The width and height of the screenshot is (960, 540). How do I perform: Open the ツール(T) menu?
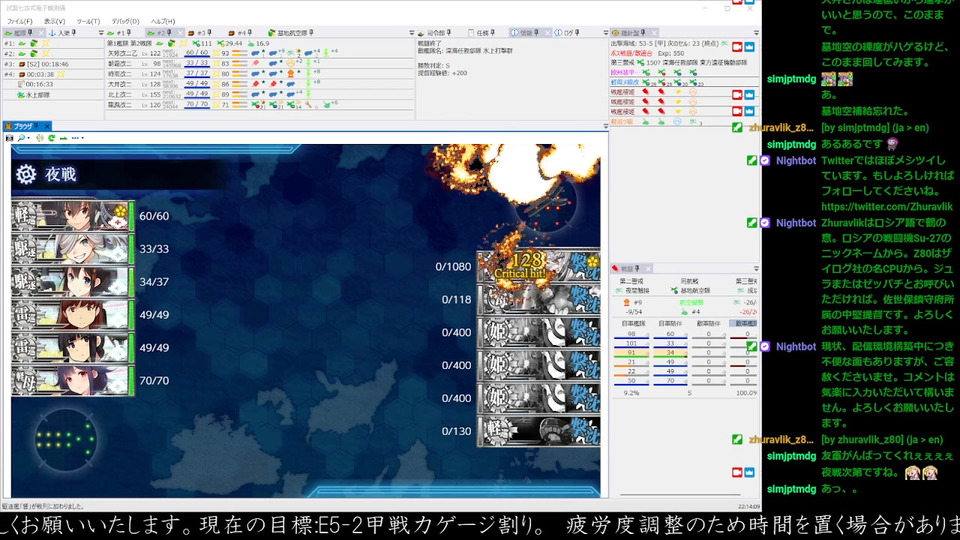tap(88, 21)
